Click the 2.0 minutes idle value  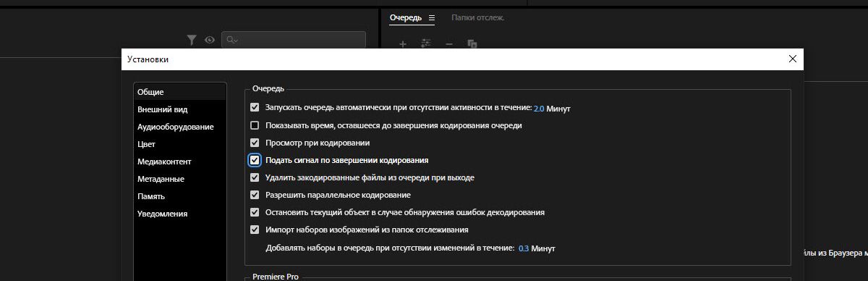point(539,109)
